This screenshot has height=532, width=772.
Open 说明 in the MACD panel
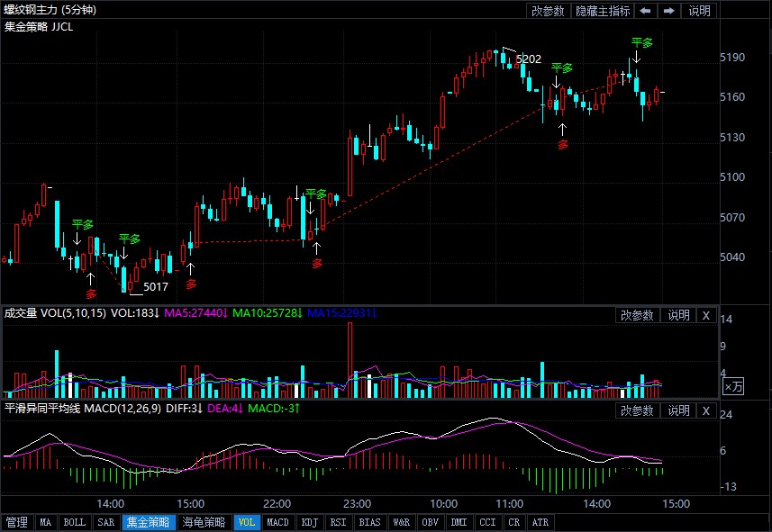coord(677,410)
